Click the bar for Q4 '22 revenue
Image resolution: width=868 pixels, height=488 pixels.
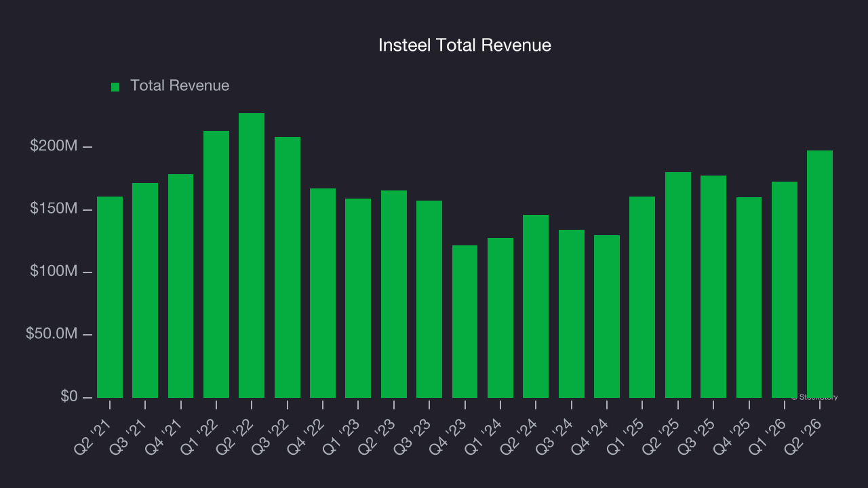323,293
